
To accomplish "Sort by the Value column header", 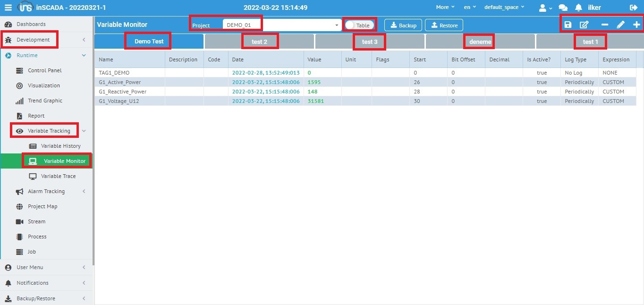I will pos(314,59).
